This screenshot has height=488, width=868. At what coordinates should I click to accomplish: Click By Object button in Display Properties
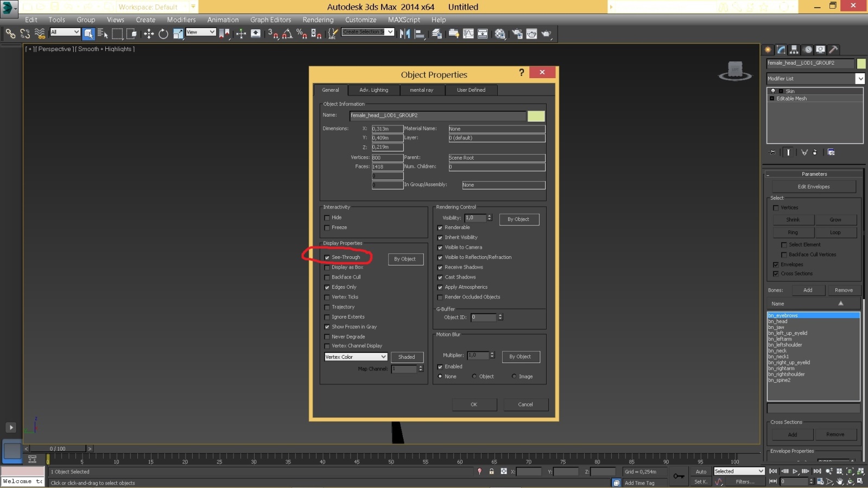(405, 259)
